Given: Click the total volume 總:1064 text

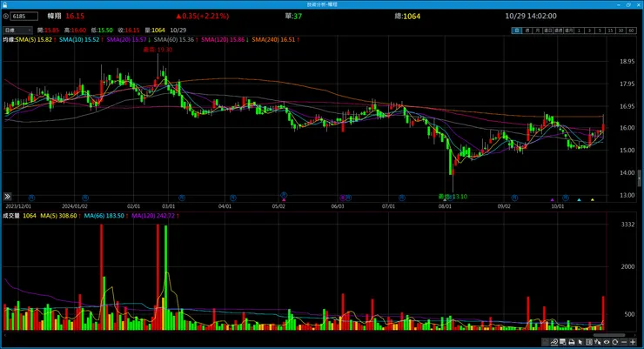Looking at the screenshot, I should [x=407, y=16].
